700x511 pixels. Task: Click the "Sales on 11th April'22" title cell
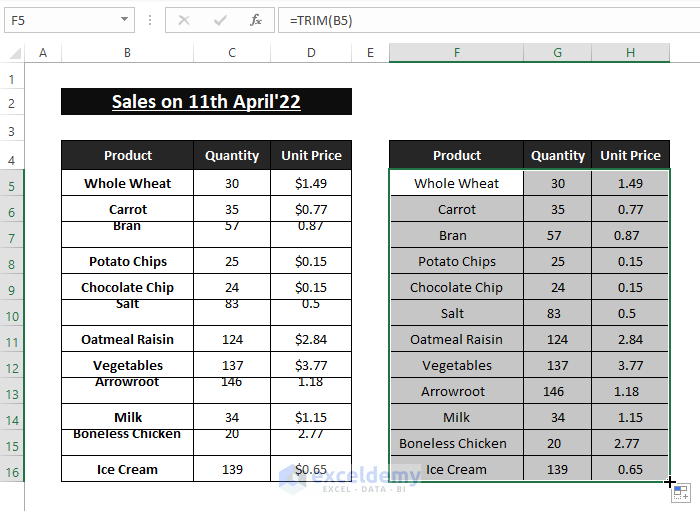coord(206,101)
